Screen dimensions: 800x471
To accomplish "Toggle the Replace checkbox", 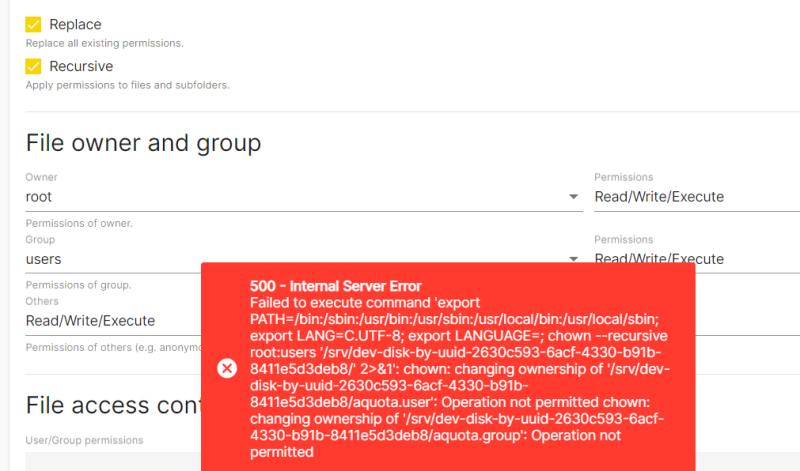I will 33,24.
